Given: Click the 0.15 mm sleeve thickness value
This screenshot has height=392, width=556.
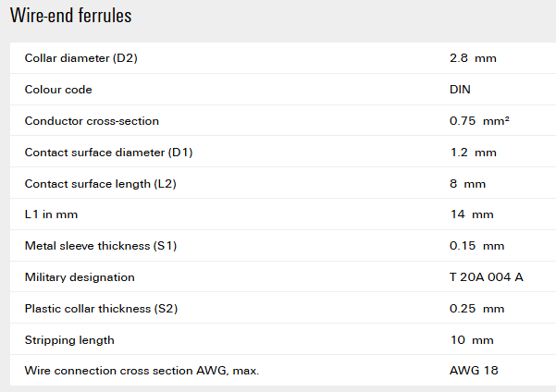Looking at the screenshot, I should click(x=476, y=246).
